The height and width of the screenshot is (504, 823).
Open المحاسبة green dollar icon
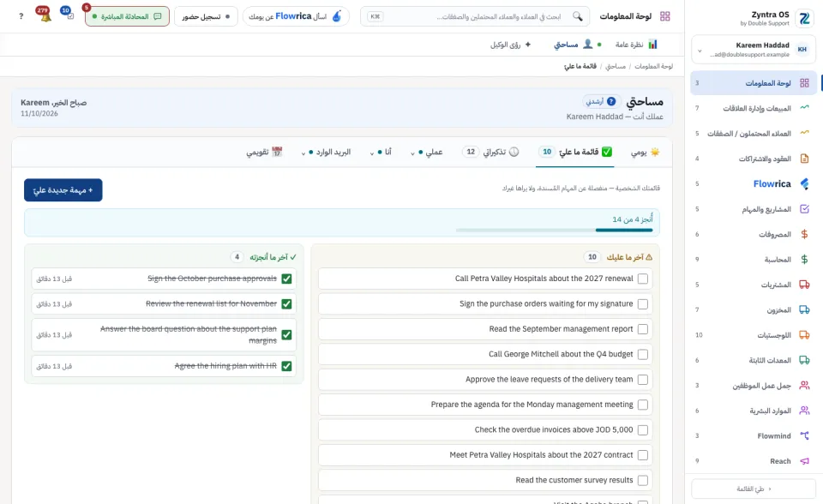tap(804, 260)
